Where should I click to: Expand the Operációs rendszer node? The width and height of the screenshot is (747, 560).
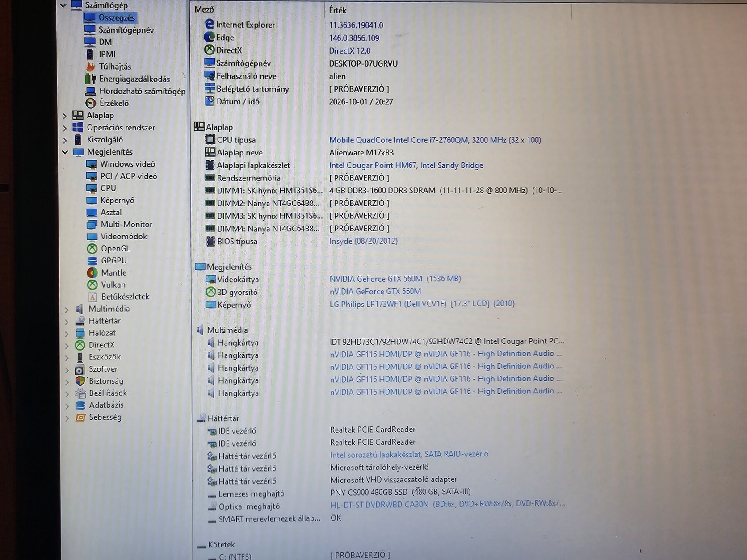[65, 128]
